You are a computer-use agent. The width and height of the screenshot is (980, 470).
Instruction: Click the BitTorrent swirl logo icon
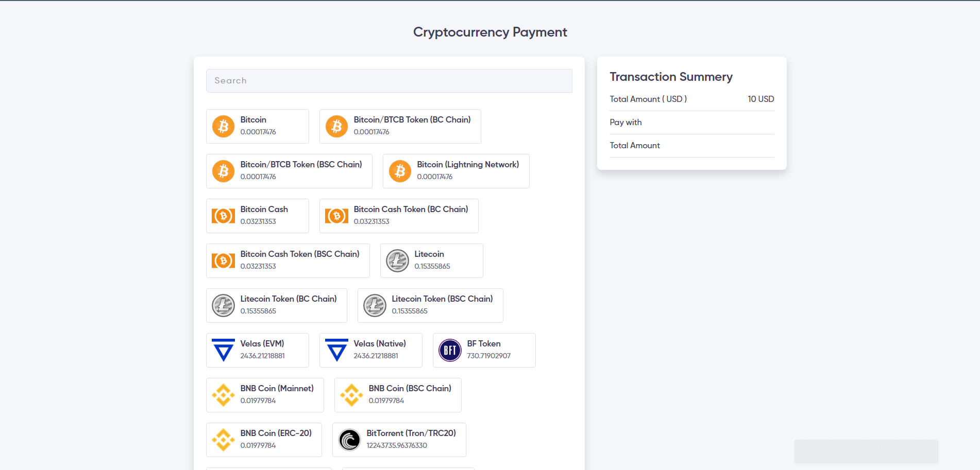click(349, 440)
